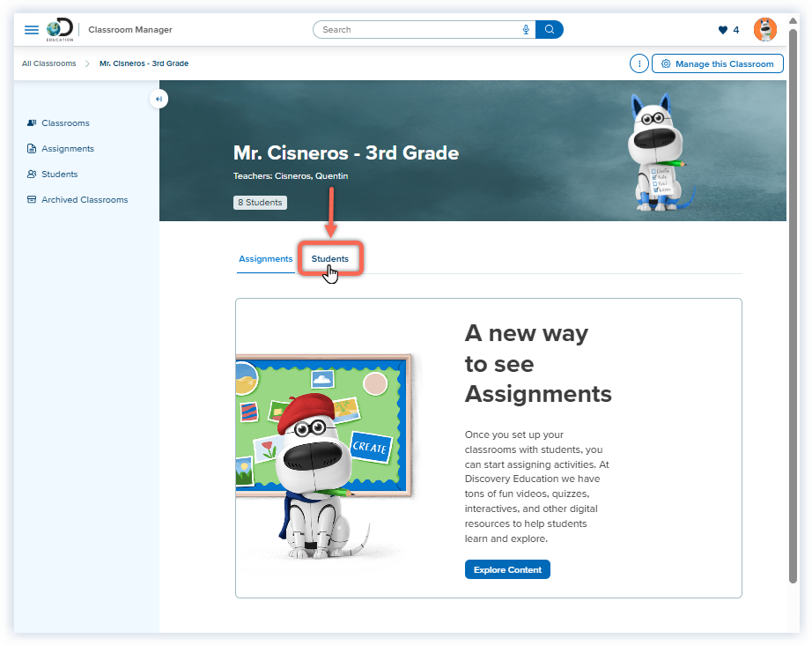
Task: Click the 8 Students chip
Action: [x=260, y=202]
